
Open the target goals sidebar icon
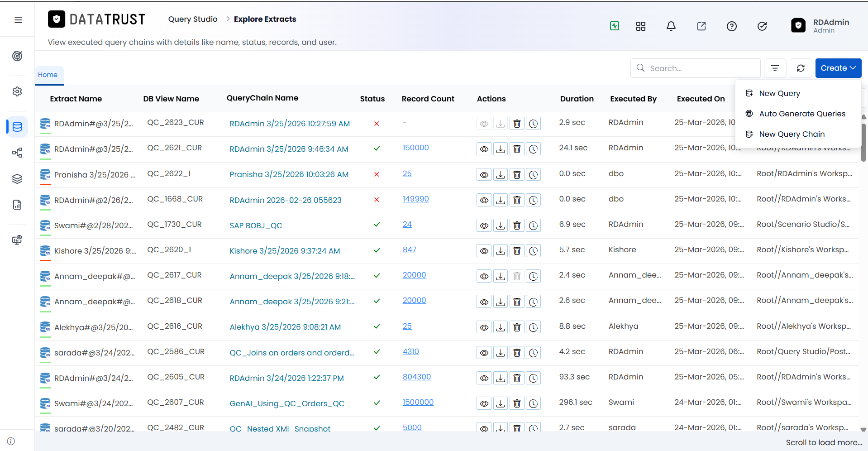click(17, 56)
